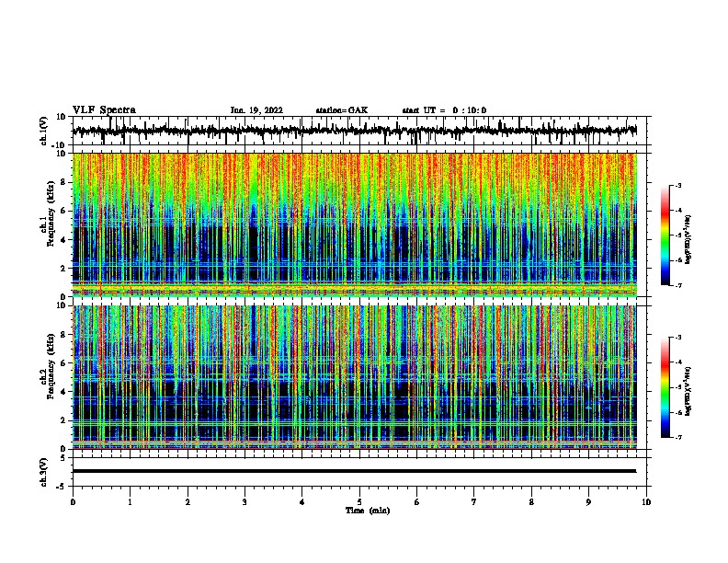Click the "station=GAK" header text

pyautogui.click(x=342, y=110)
